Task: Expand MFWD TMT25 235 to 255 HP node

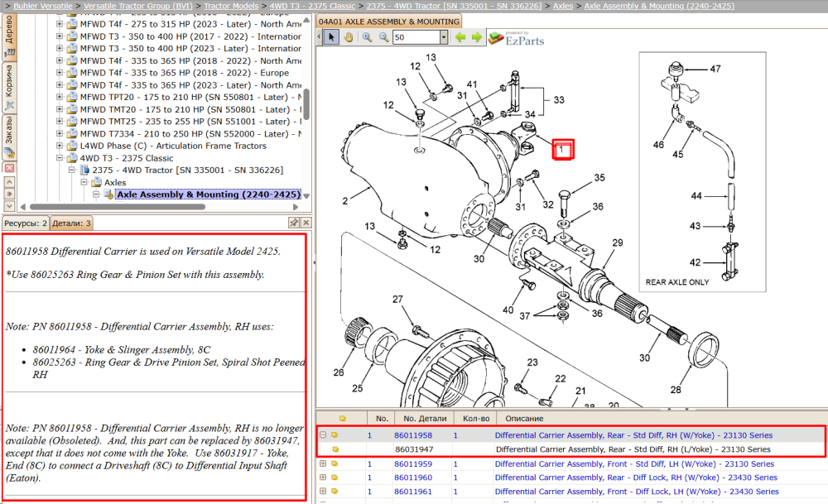Action: 60,121
